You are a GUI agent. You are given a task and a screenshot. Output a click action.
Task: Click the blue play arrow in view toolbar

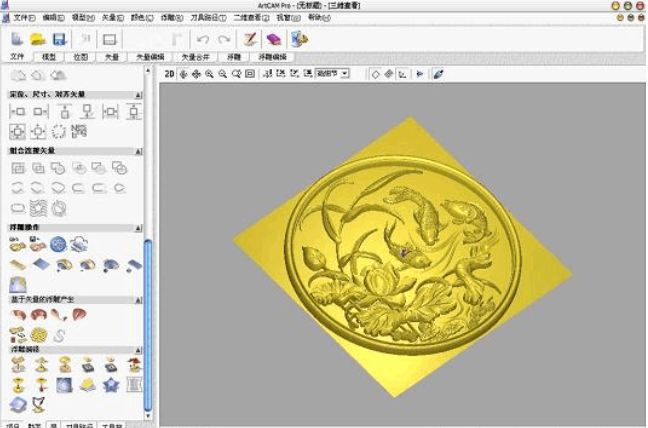[x=419, y=74]
